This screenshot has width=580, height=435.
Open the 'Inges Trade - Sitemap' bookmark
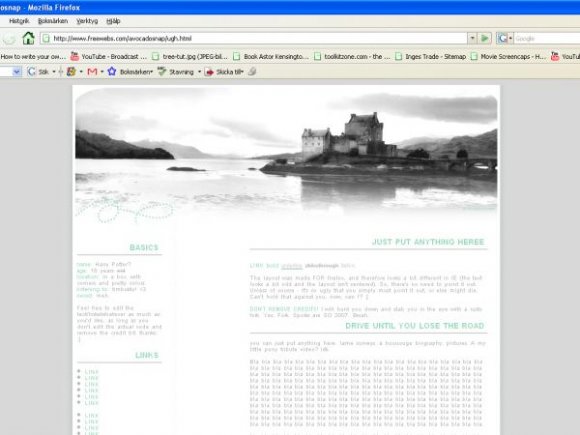[x=431, y=57]
